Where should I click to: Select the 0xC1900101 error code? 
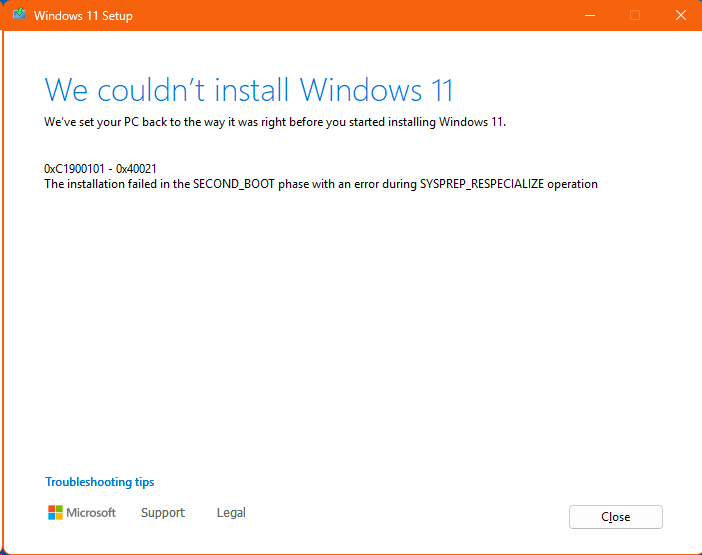74,169
